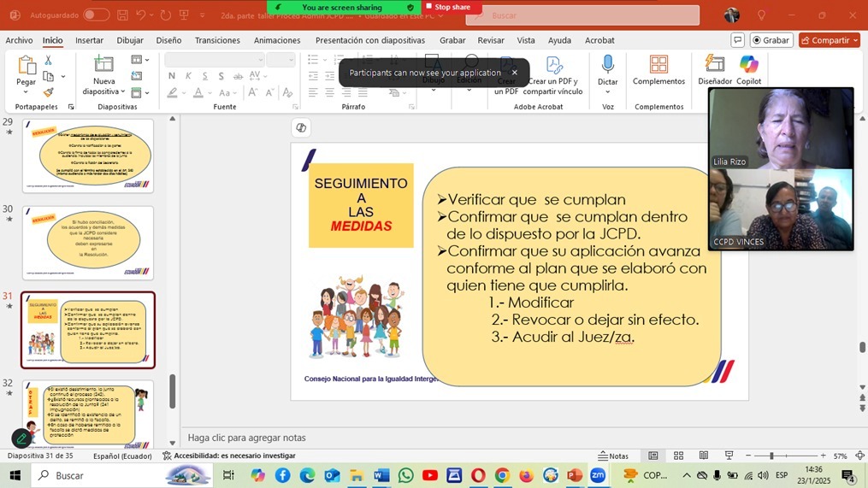The height and width of the screenshot is (488, 868).
Task: Click Crear un PDF y compartir vínculo
Action: [x=553, y=75]
